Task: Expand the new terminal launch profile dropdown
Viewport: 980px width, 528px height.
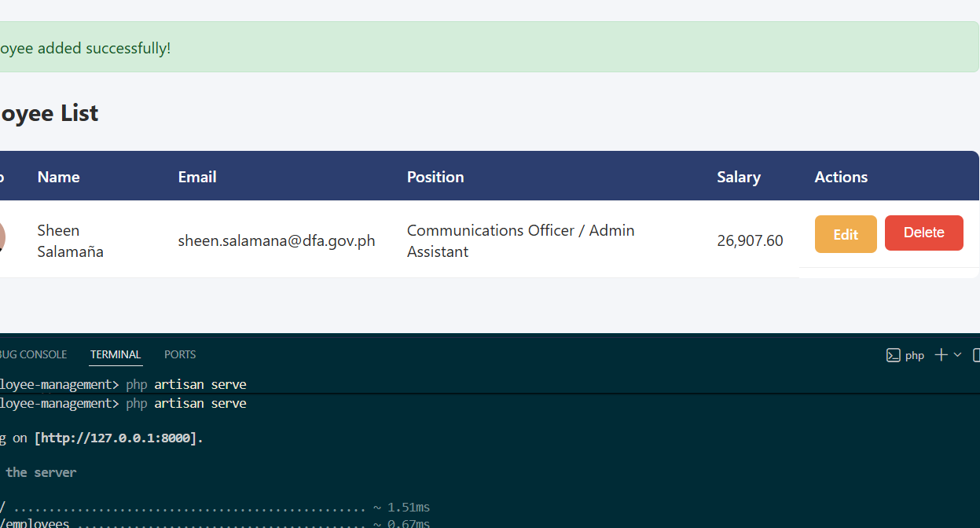Action: point(957,355)
